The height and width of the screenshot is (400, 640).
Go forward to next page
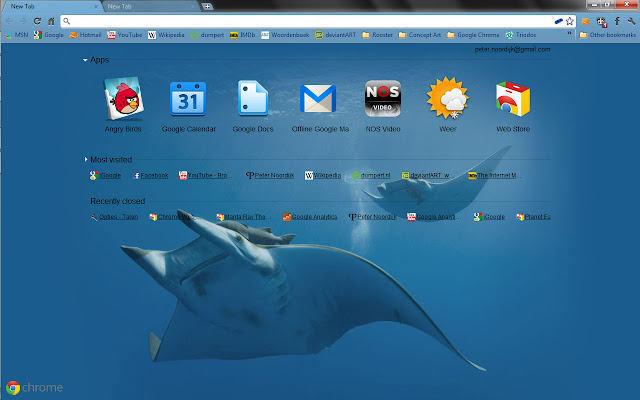[23, 21]
